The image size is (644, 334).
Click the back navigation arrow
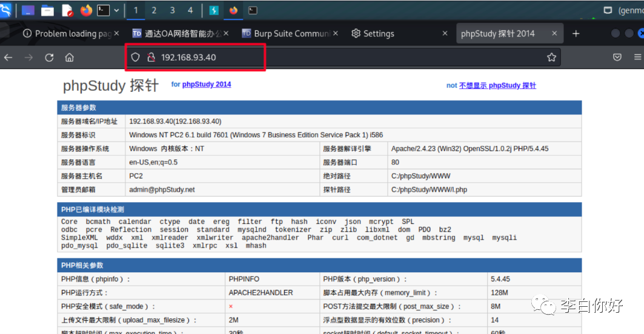(8, 57)
